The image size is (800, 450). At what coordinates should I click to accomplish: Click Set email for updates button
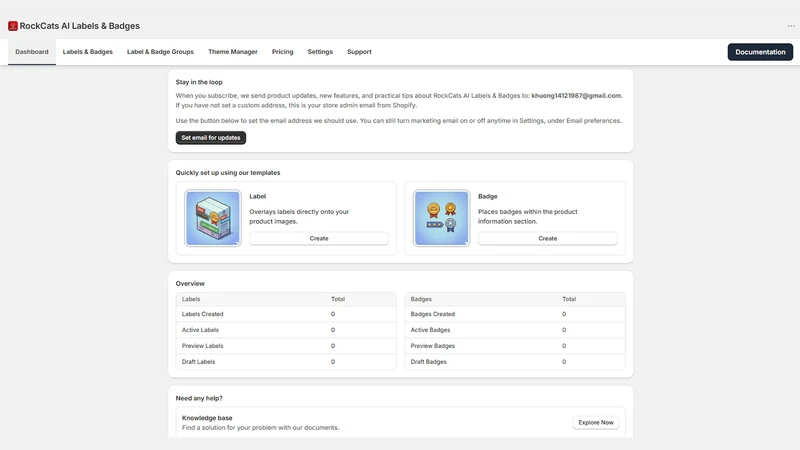point(211,138)
